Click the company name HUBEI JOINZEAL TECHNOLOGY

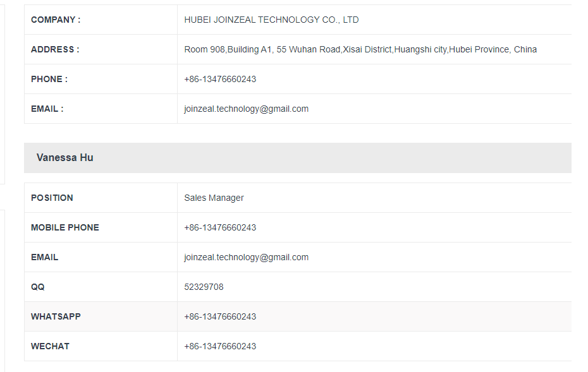[x=252, y=20]
